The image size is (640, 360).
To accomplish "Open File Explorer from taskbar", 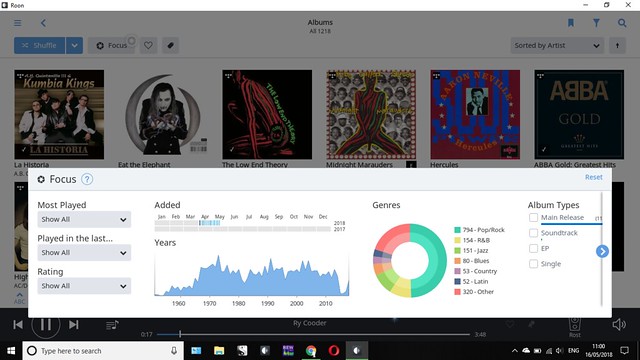I will pyautogui.click(x=219, y=351).
